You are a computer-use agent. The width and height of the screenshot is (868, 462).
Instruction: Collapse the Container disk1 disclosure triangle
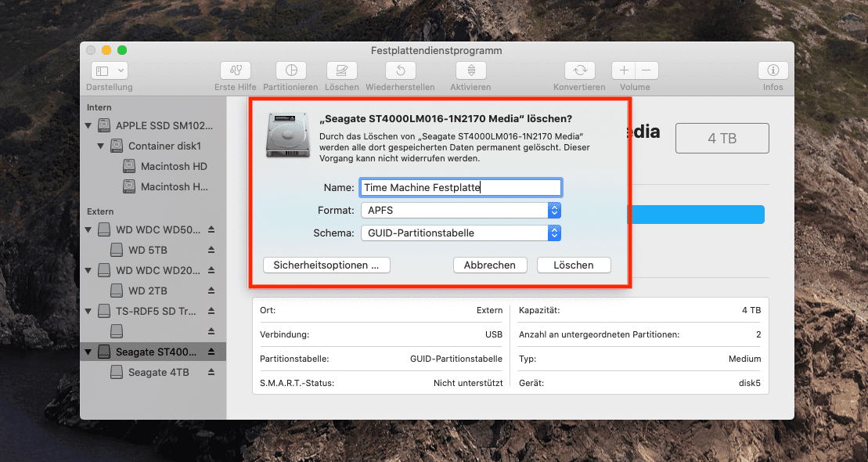tap(100, 146)
